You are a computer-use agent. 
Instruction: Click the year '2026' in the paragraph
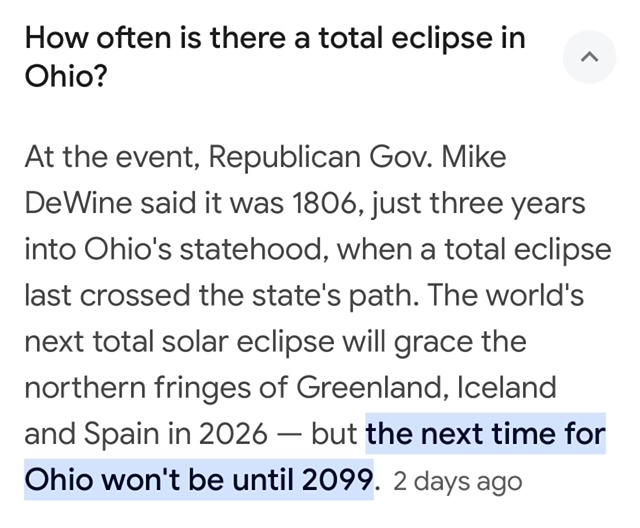pos(233,433)
